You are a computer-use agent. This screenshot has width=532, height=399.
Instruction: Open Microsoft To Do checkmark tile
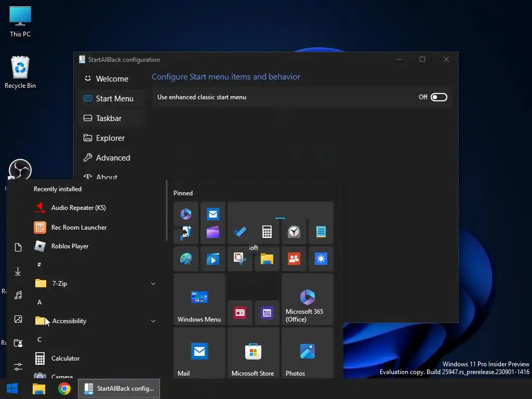[240, 232]
